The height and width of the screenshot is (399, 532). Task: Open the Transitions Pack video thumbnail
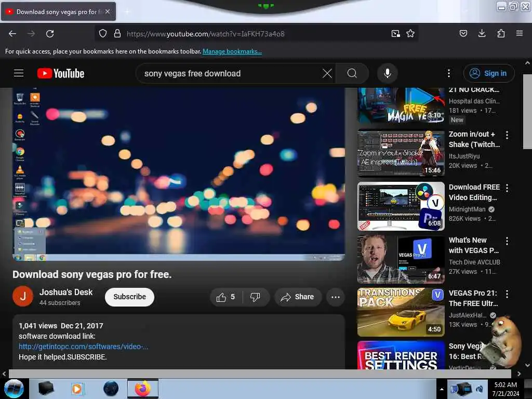point(401,312)
